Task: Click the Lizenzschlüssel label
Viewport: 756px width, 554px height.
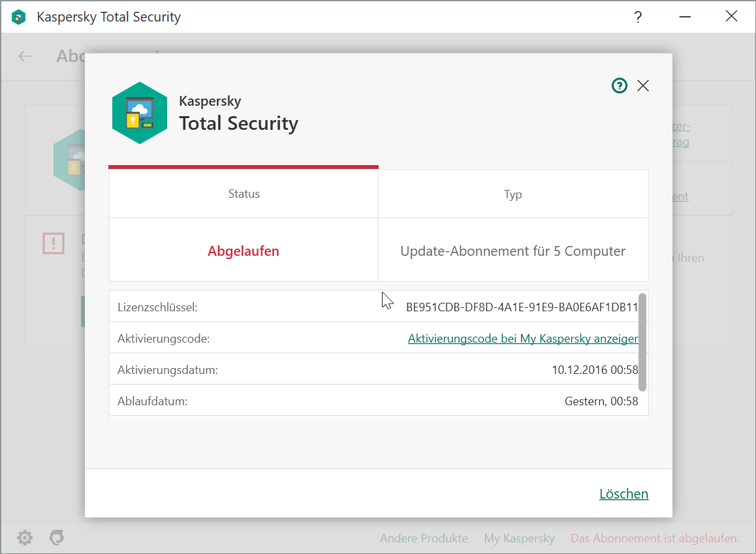Action: [157, 307]
